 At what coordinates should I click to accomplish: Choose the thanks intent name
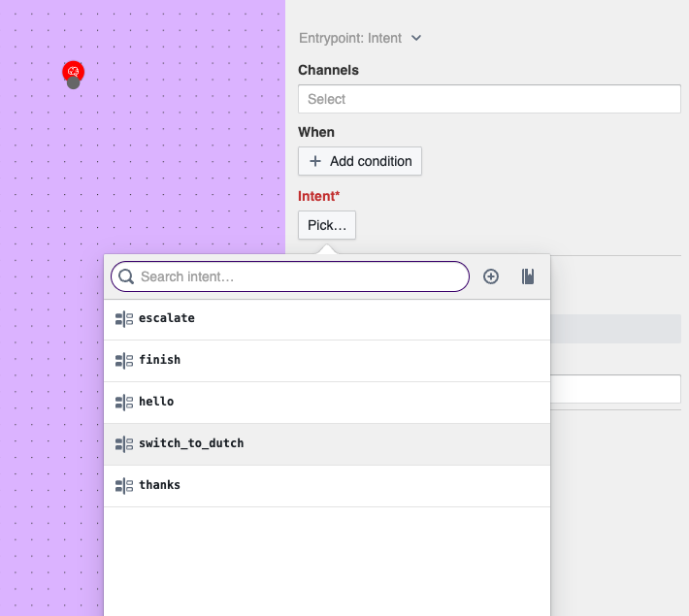click(x=160, y=485)
